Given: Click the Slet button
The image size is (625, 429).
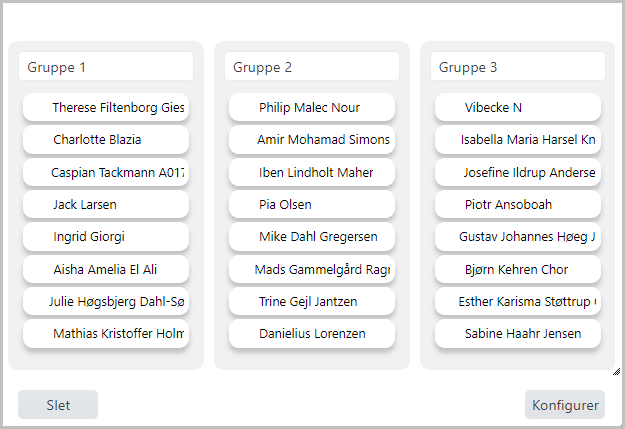Looking at the screenshot, I should (x=58, y=405).
